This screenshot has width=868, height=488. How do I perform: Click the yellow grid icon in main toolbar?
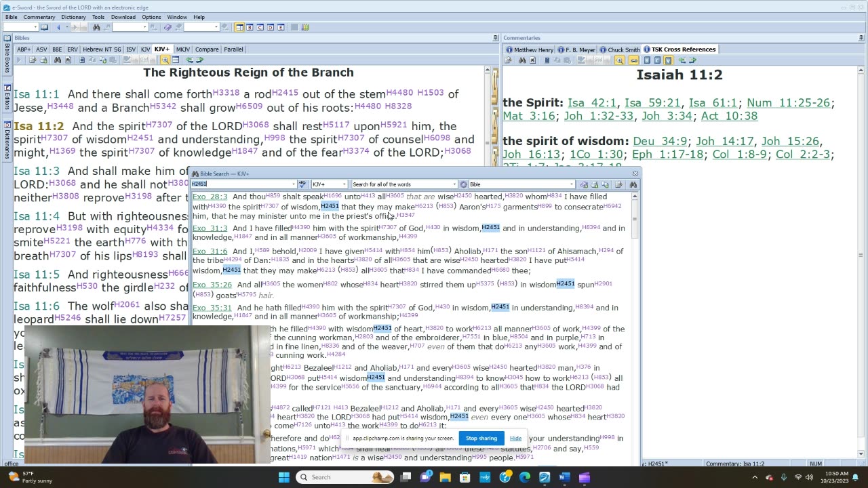[305, 27]
